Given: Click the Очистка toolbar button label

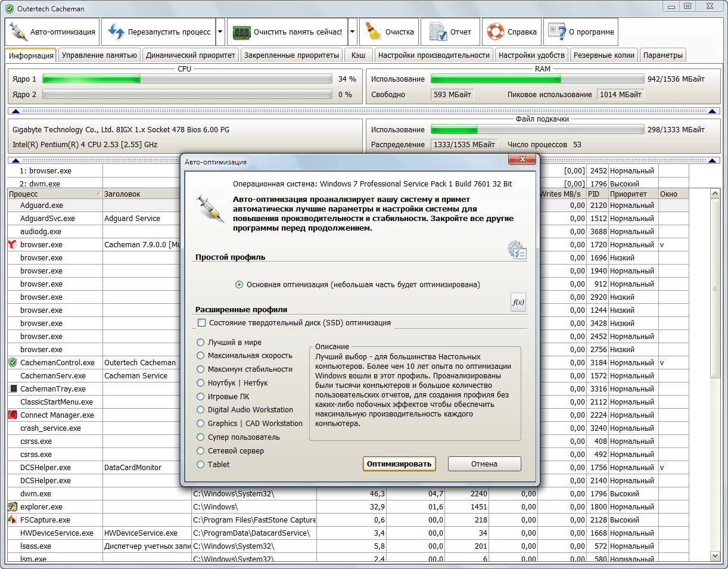Looking at the screenshot, I should click(x=399, y=32).
